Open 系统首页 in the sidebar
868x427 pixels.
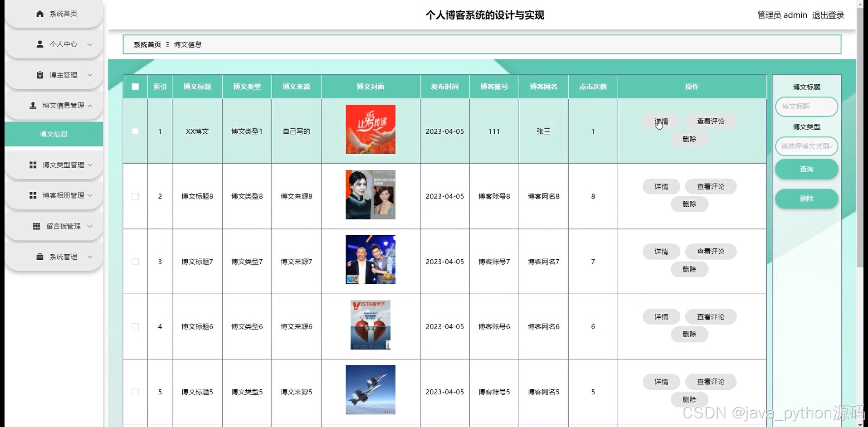[x=54, y=14]
